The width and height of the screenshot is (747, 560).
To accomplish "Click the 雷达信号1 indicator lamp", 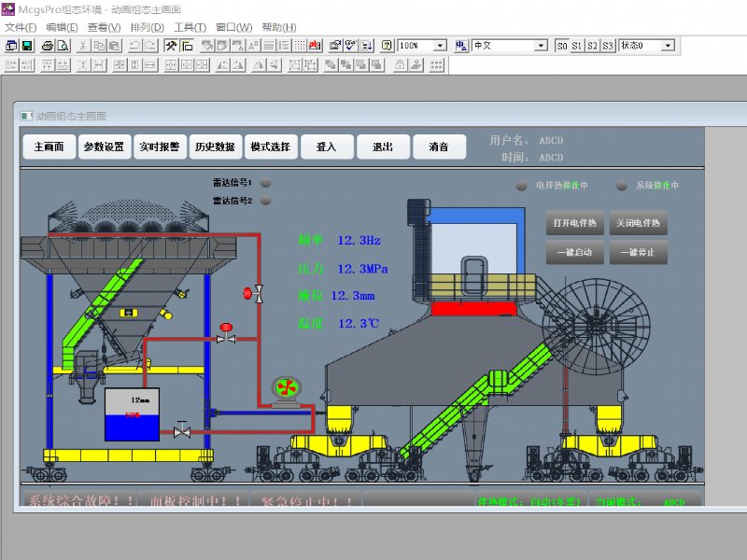I will tap(265, 183).
